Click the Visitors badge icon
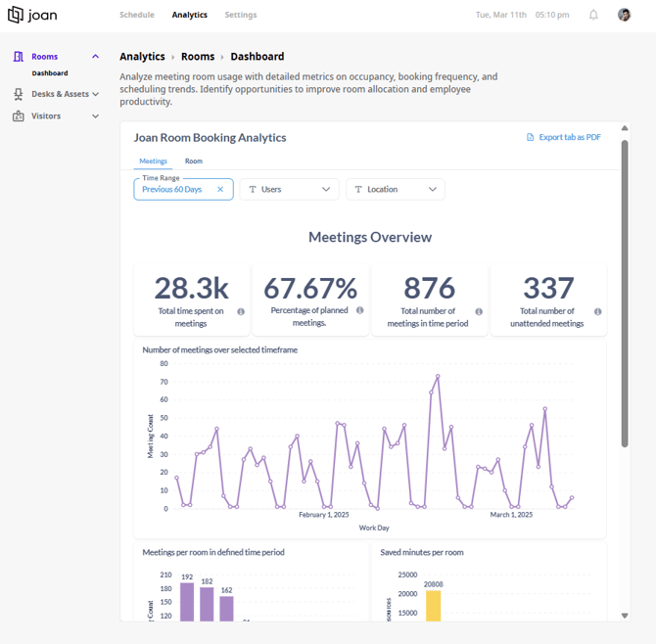This screenshot has width=656, height=644. (x=18, y=115)
